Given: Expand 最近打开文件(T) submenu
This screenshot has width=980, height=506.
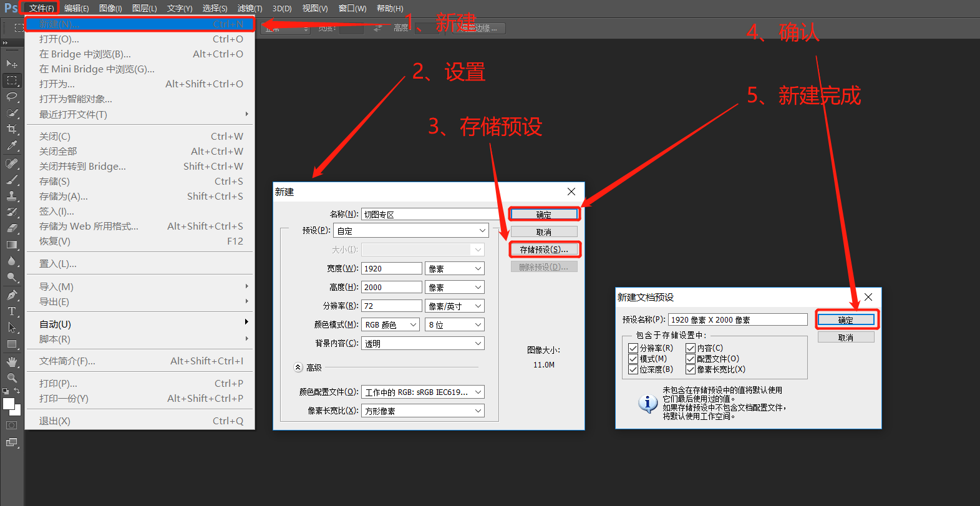Looking at the screenshot, I should [140, 114].
